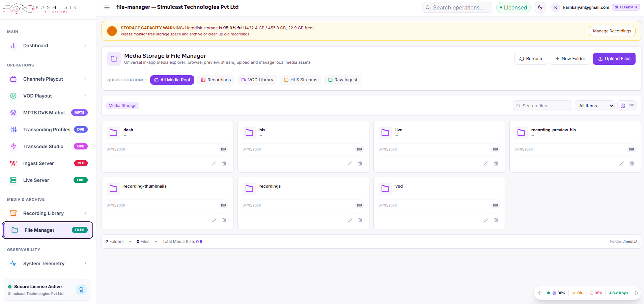The width and height of the screenshot is (644, 304).
Task: Rename the dash folder pencil icon
Action: click(x=214, y=164)
